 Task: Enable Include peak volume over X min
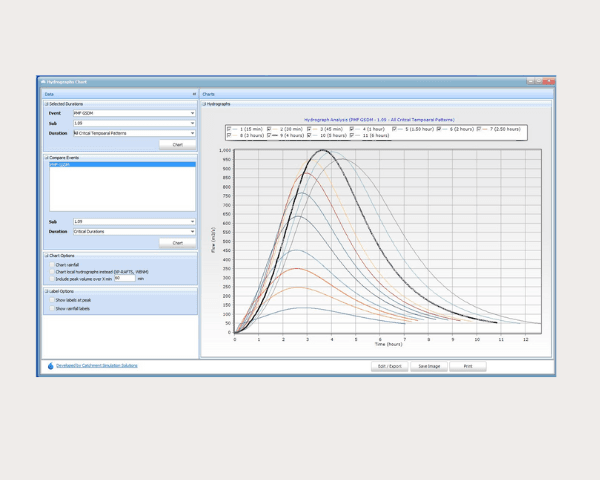[x=52, y=279]
